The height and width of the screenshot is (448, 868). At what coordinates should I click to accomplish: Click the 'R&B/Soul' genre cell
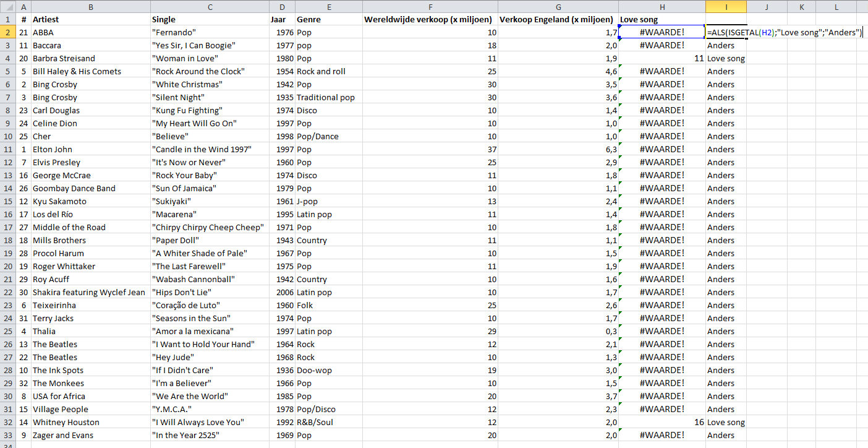(329, 422)
